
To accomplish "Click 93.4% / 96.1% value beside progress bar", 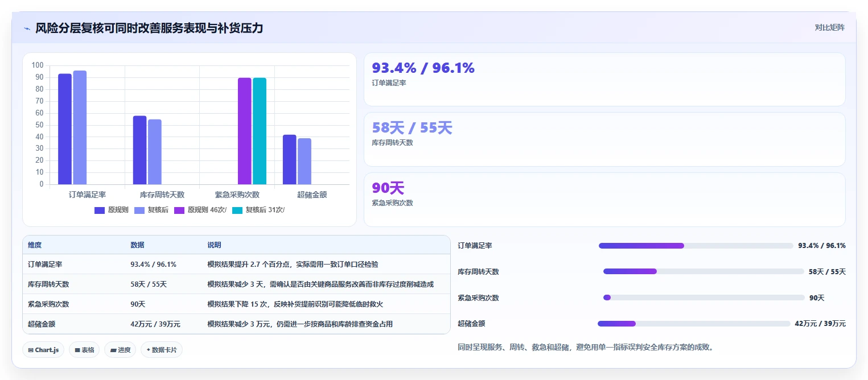I will click(x=822, y=246).
